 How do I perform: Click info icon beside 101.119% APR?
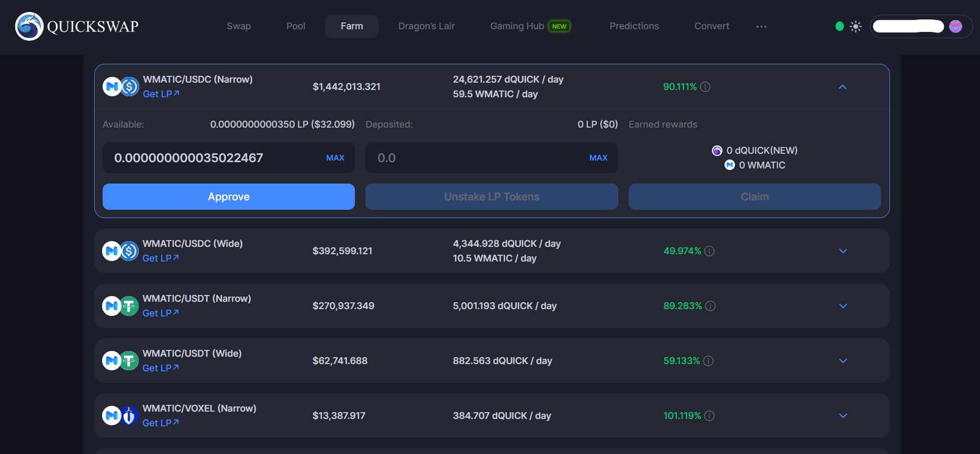point(709,416)
